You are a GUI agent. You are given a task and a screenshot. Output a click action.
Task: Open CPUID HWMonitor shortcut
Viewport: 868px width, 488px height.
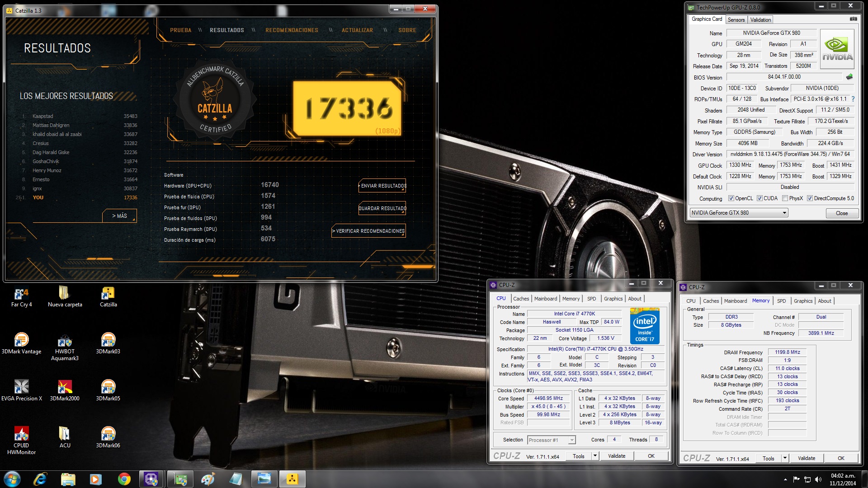(x=21, y=441)
